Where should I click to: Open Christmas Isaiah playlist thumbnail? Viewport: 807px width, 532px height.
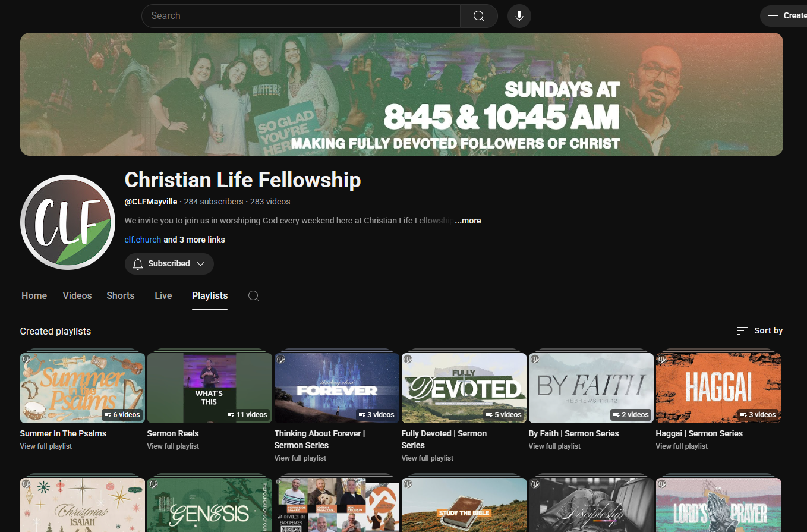point(83,505)
